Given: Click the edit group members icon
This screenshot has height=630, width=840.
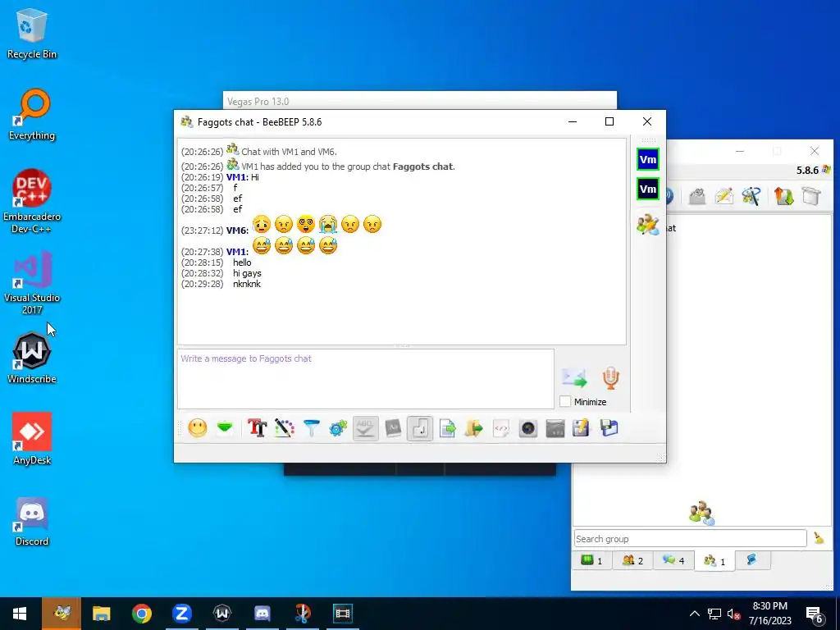Looking at the screenshot, I should click(648, 224).
